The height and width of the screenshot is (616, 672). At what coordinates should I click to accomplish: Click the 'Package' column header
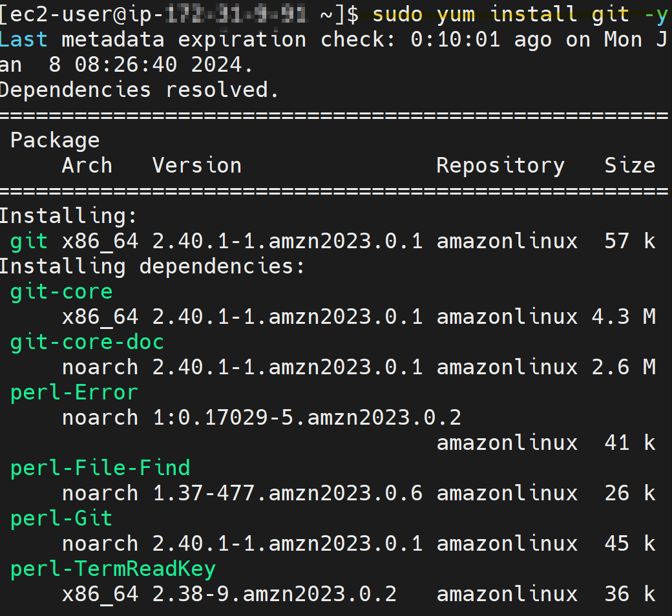55,141
